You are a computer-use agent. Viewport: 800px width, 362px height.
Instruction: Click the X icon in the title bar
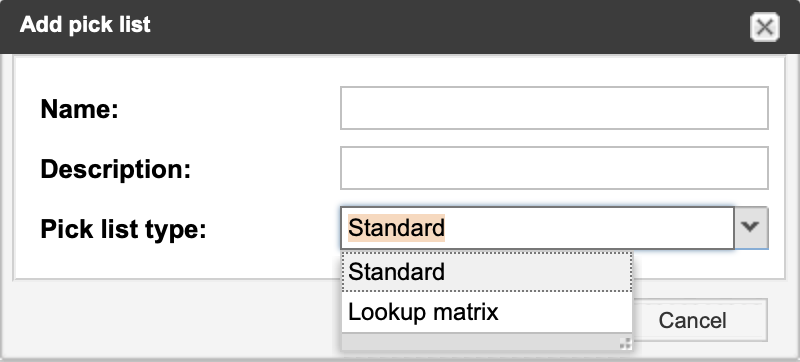(764, 27)
